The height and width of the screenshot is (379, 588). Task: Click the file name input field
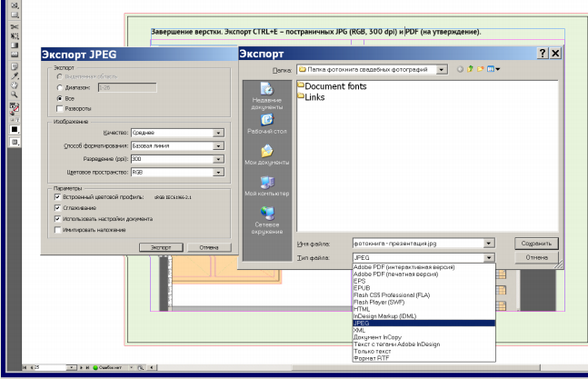pyautogui.click(x=418, y=244)
